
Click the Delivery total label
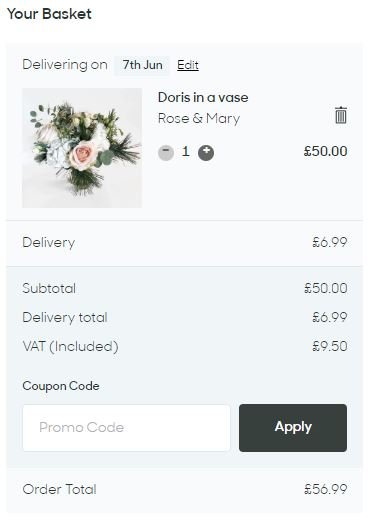pos(65,317)
